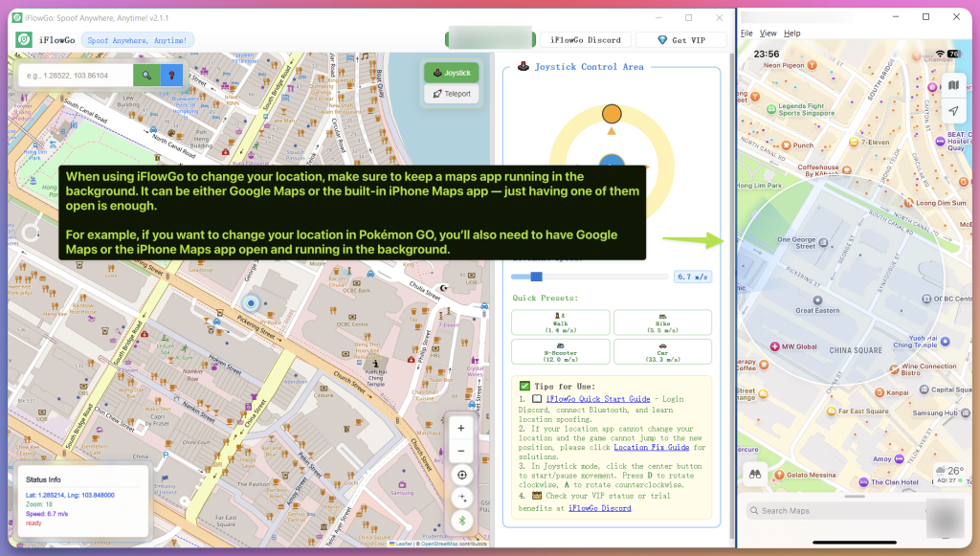Click the Neon Pigeon pin in Apple Maps
Viewport: 980px width, 556px height.
click(812, 65)
